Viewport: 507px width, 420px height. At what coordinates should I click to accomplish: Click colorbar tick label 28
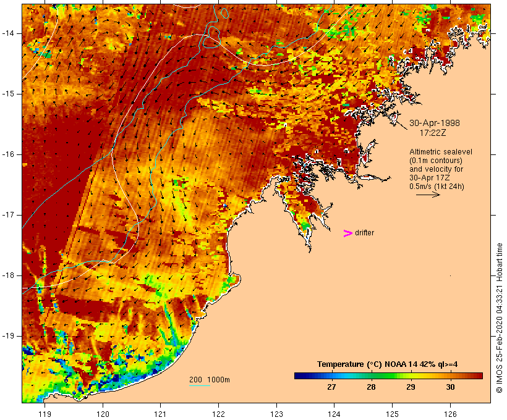371,387
